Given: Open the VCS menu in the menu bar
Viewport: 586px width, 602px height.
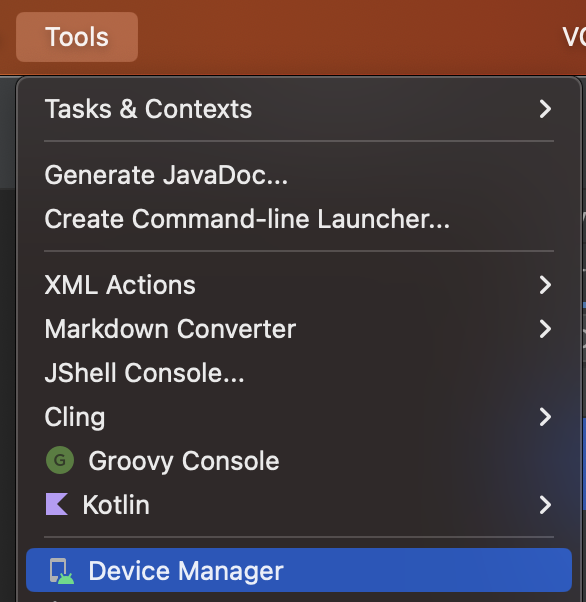Looking at the screenshot, I should coord(574,37).
